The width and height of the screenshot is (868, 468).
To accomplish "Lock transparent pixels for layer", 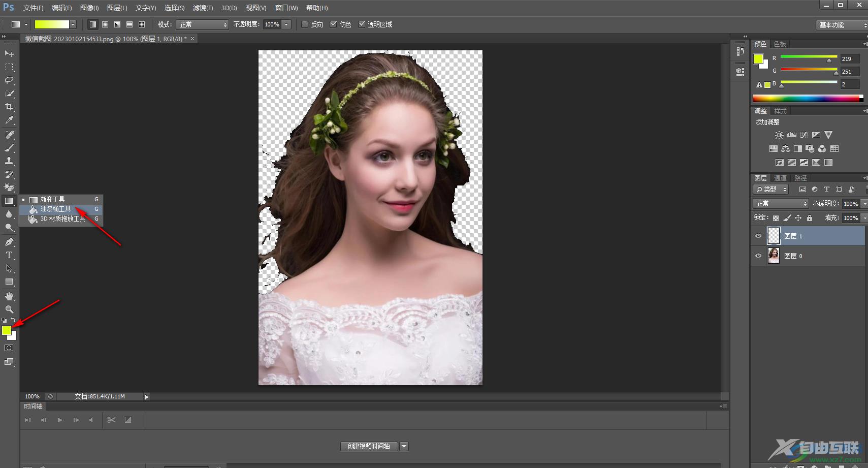I will [776, 218].
